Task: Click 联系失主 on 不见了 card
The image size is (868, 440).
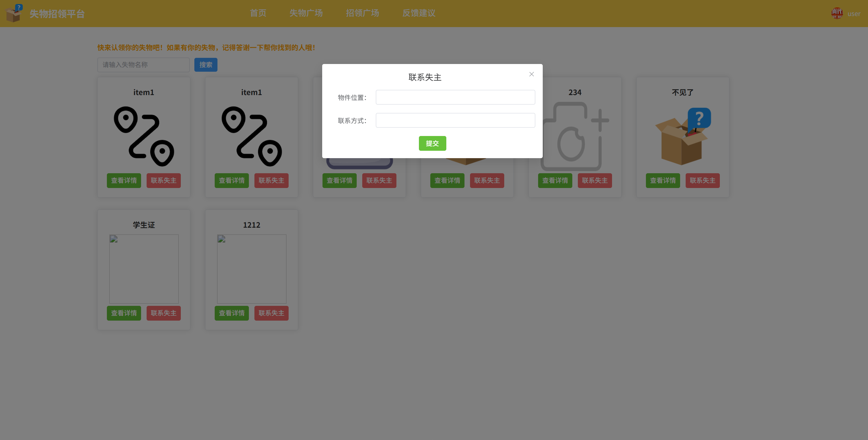Action: (x=702, y=180)
